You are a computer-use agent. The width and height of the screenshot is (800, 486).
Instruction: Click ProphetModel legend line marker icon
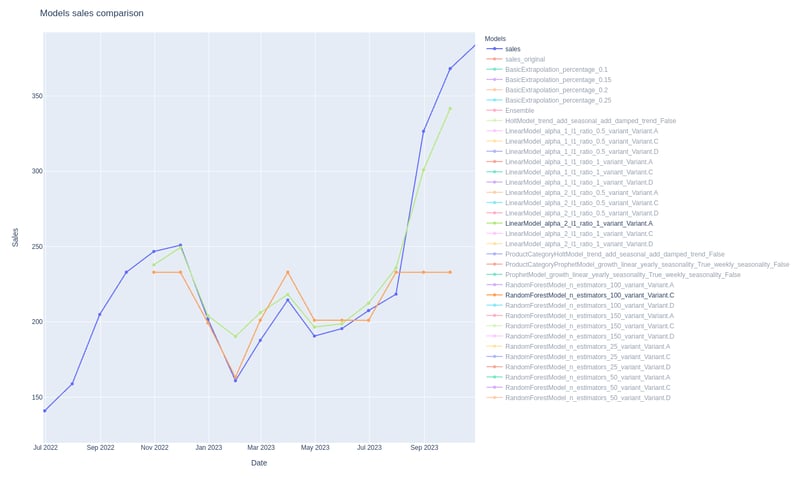494,274
